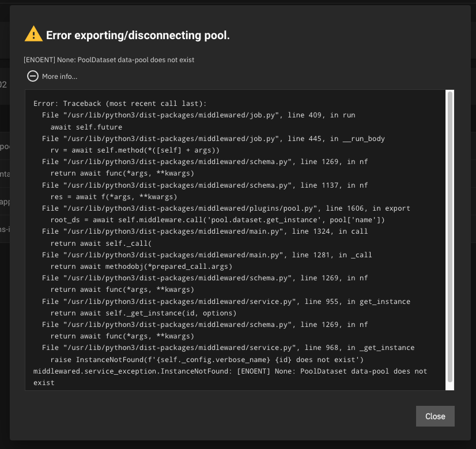This screenshot has width=476, height=449.
Task: Click the "More info..." label
Action: pos(59,77)
